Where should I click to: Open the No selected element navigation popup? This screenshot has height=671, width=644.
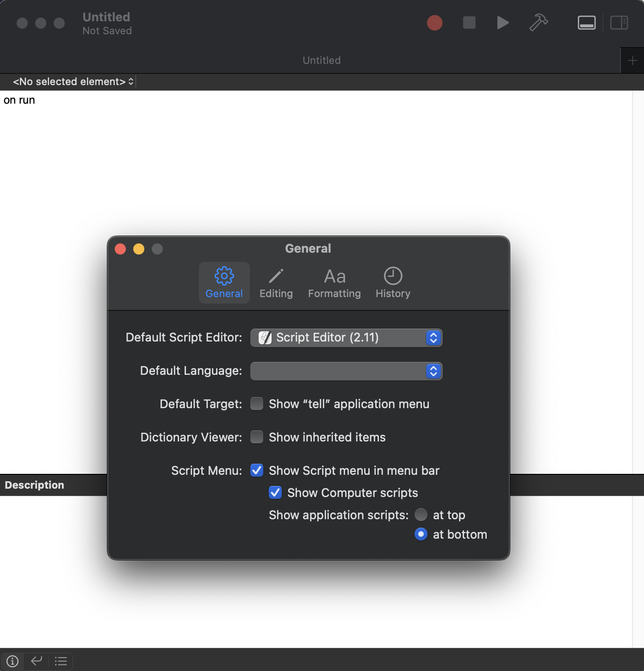[x=74, y=82]
